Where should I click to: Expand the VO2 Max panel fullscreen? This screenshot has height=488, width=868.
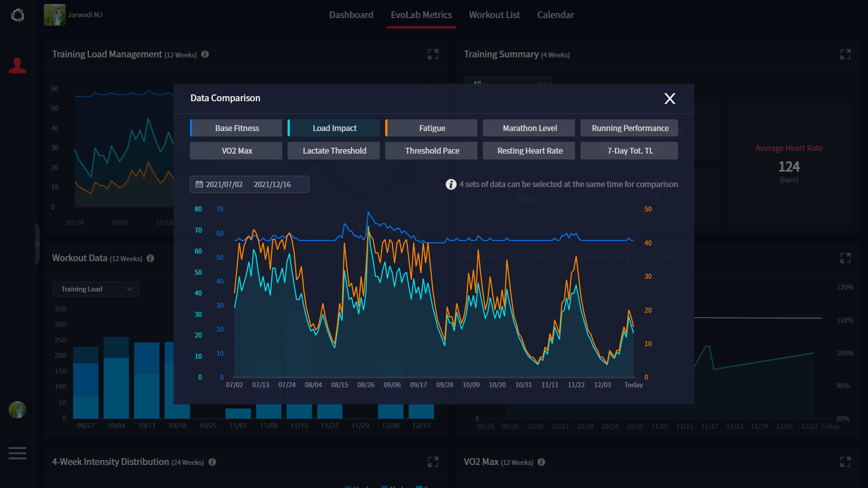pyautogui.click(x=845, y=462)
